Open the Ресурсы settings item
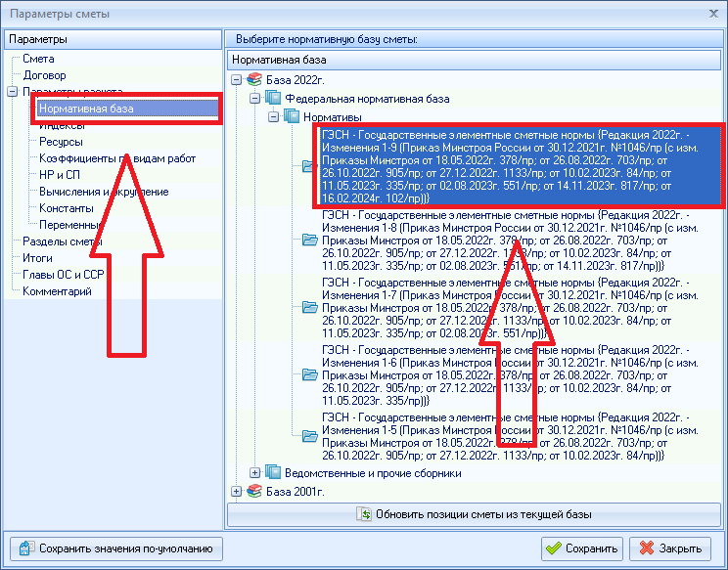The width and height of the screenshot is (728, 570). pos(61,142)
